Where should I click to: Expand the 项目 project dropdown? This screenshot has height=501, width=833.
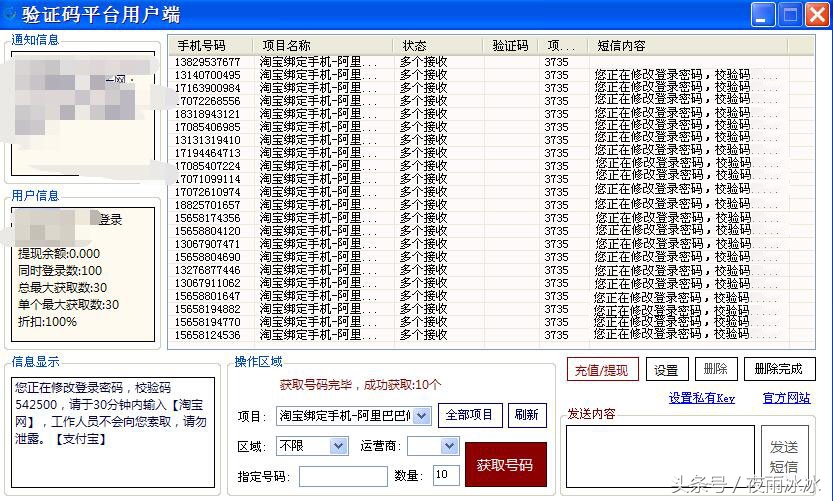[x=422, y=415]
